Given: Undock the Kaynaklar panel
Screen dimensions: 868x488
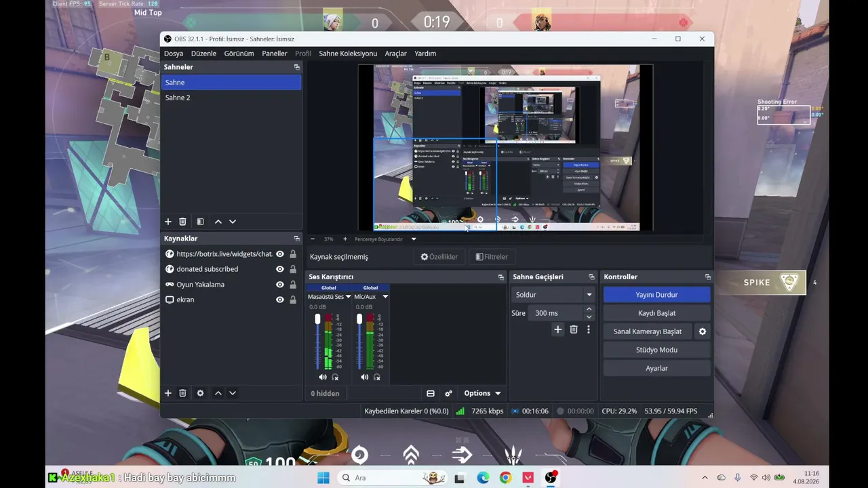Looking at the screenshot, I should [x=296, y=239].
